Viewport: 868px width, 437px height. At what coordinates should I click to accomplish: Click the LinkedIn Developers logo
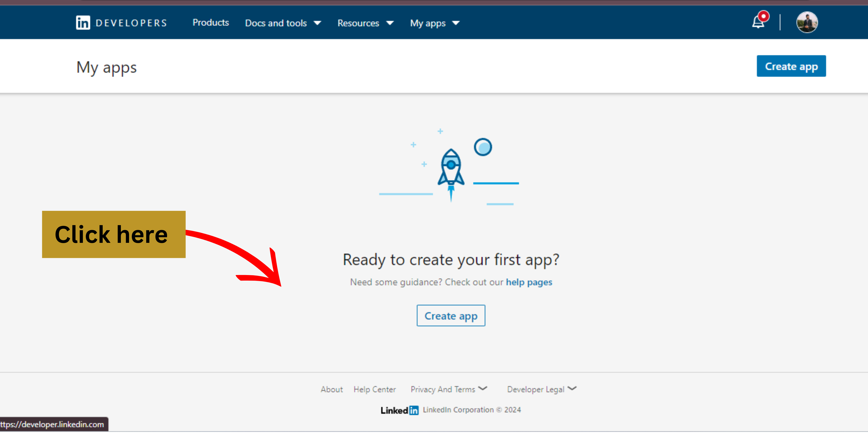121,22
